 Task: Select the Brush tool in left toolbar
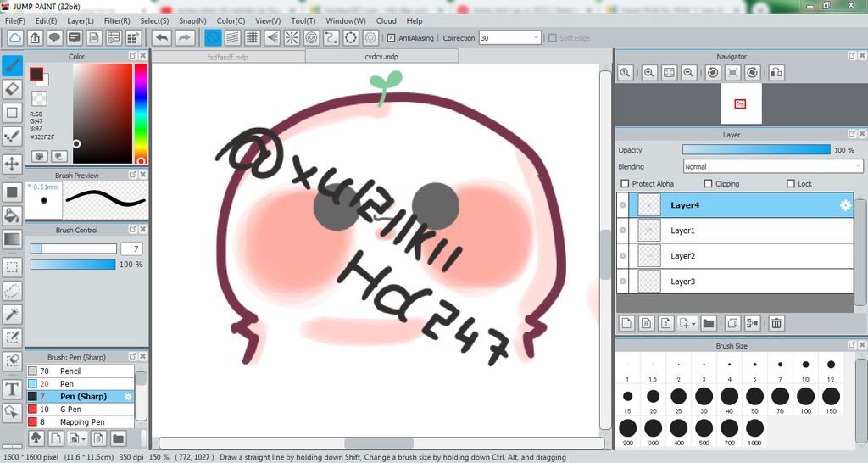tap(12, 66)
